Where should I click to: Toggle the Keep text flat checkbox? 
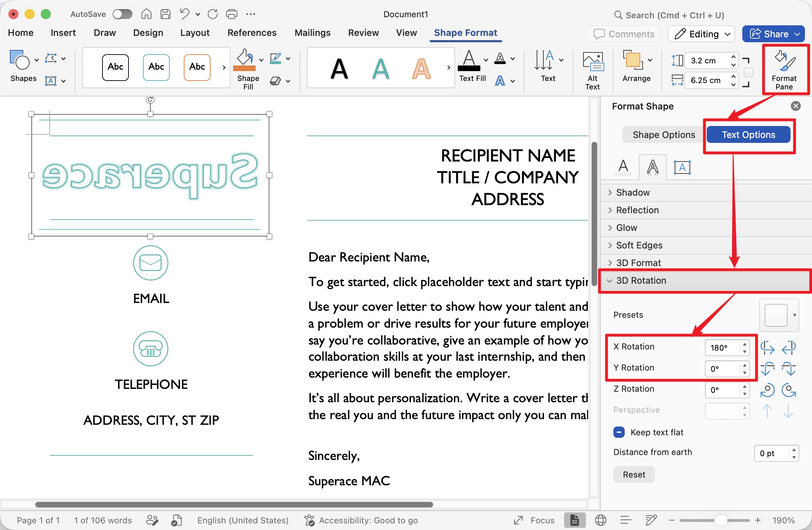(x=619, y=432)
